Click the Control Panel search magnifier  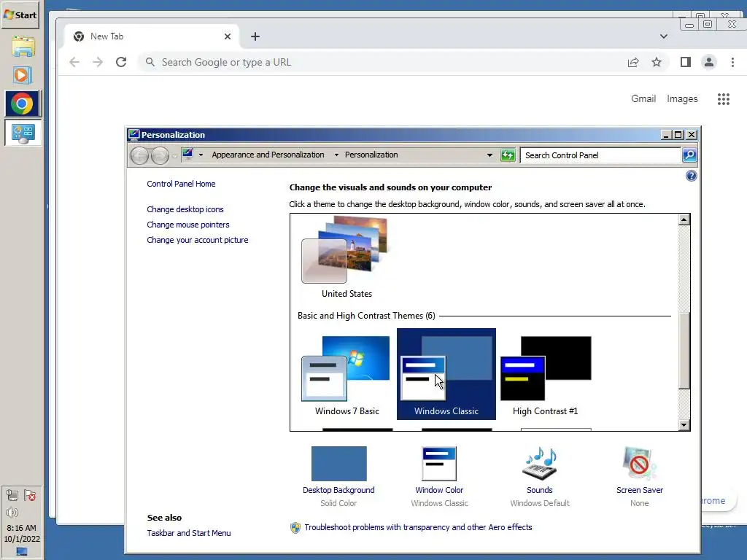pyautogui.click(x=689, y=155)
